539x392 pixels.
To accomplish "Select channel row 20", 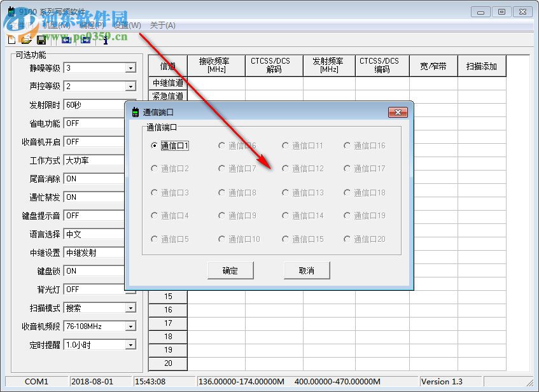I will pos(168,363).
